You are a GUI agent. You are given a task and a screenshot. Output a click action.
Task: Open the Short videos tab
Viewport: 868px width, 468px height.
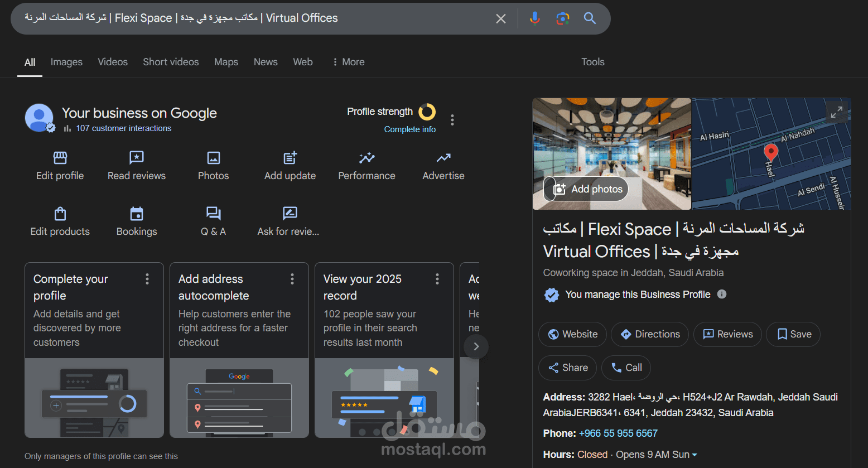click(x=171, y=62)
